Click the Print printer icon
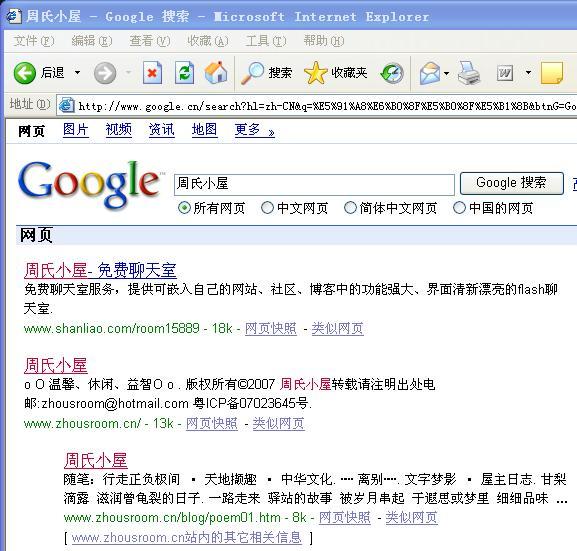Viewport: 577px width, 551px height. [x=469, y=73]
